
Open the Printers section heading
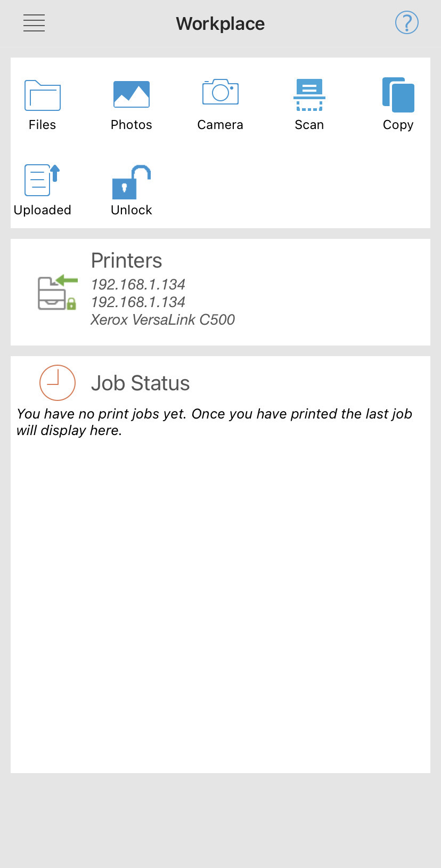(x=126, y=261)
